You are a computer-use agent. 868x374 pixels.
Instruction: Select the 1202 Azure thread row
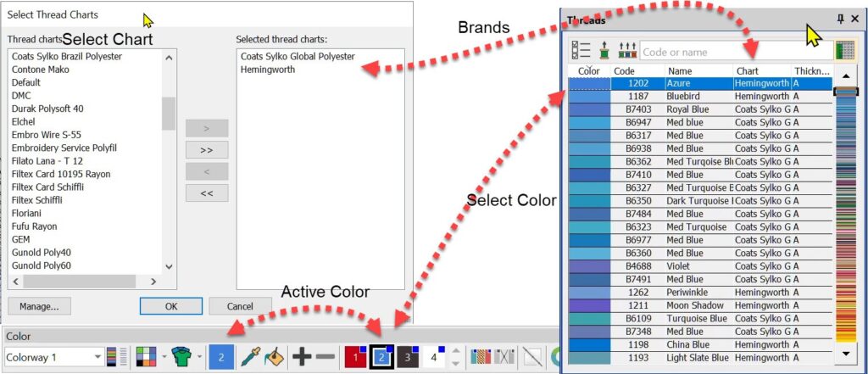coord(700,83)
